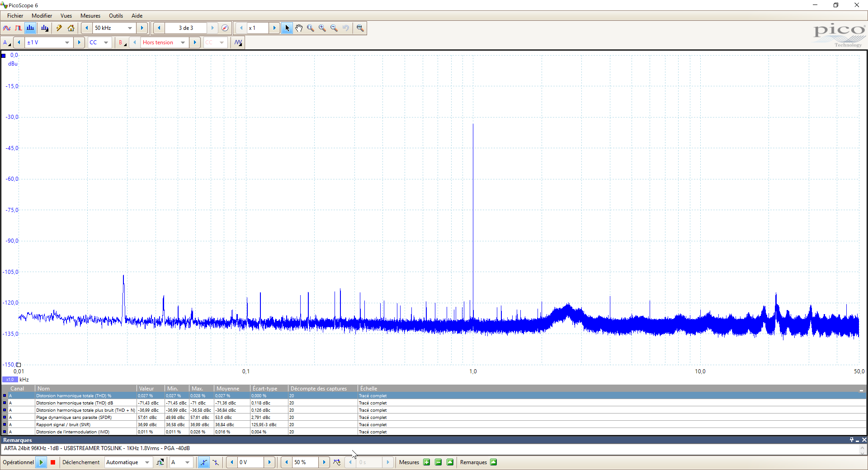Select the hand pan tool
This screenshot has width=868, height=470.
299,28
